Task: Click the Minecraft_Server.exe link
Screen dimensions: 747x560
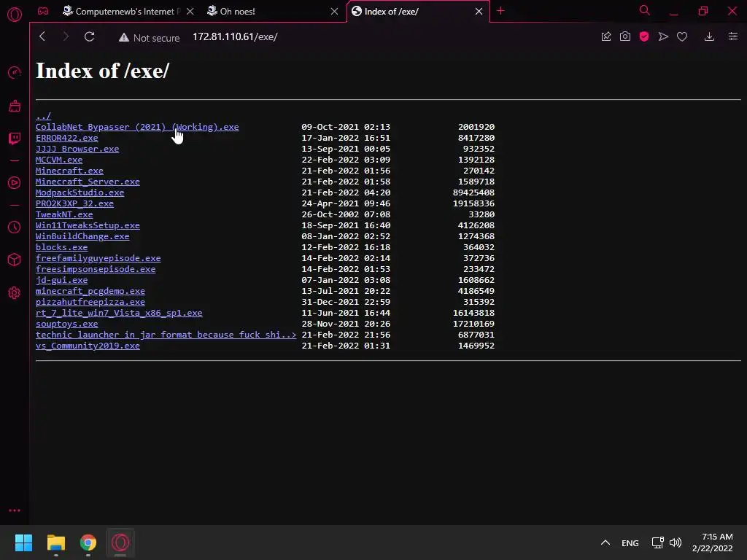Action: click(88, 182)
